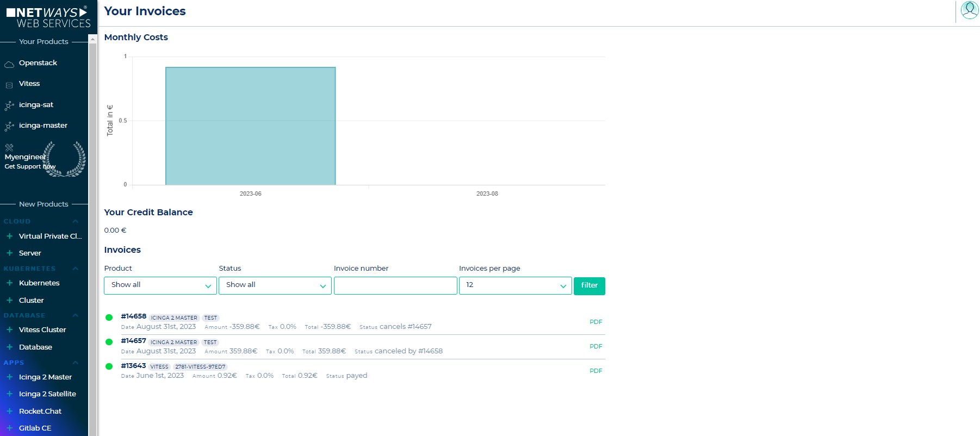Viewport: 980px width, 436px height.
Task: Click the Openstack cloud icon
Action: point(9,65)
